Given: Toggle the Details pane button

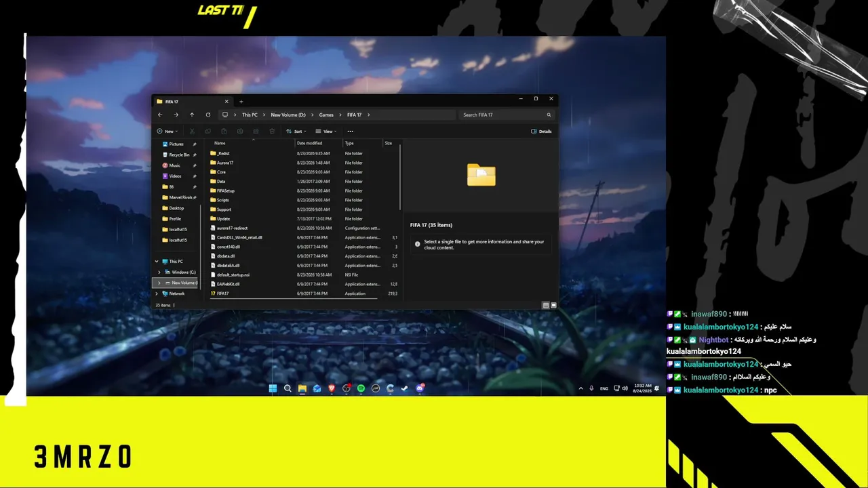Looking at the screenshot, I should click(x=541, y=131).
